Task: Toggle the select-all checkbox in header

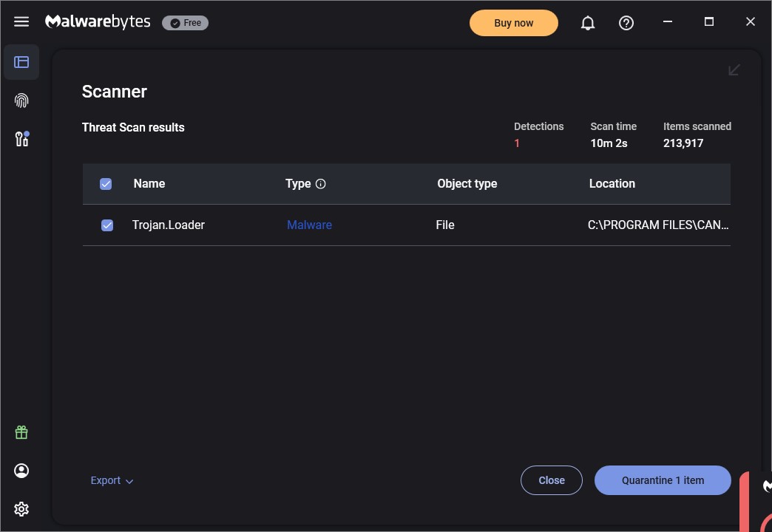Action: tap(106, 184)
